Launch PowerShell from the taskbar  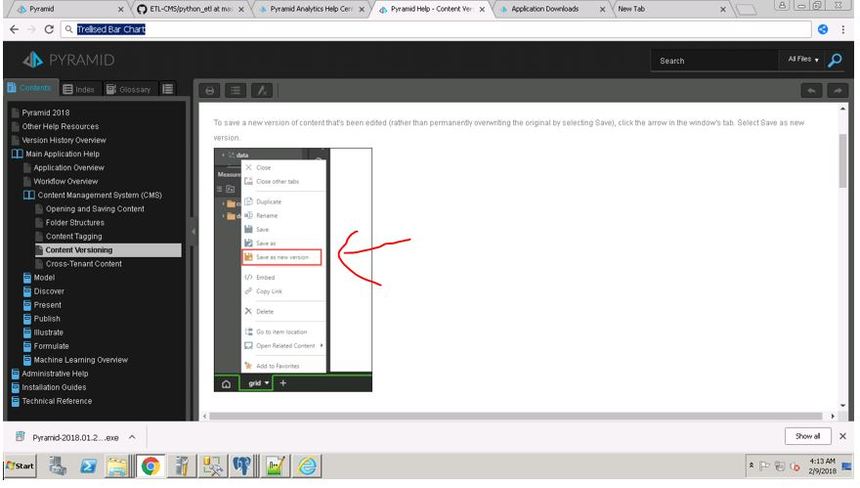tap(88, 466)
